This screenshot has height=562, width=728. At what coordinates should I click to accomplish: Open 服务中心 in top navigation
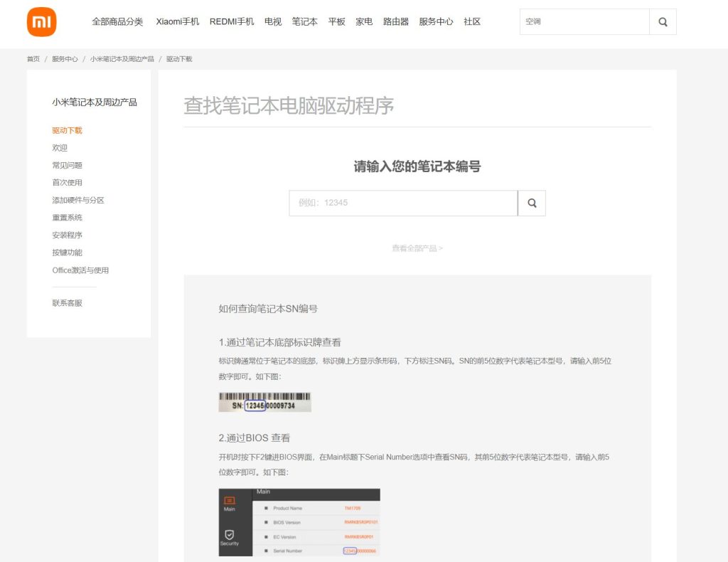click(x=436, y=22)
